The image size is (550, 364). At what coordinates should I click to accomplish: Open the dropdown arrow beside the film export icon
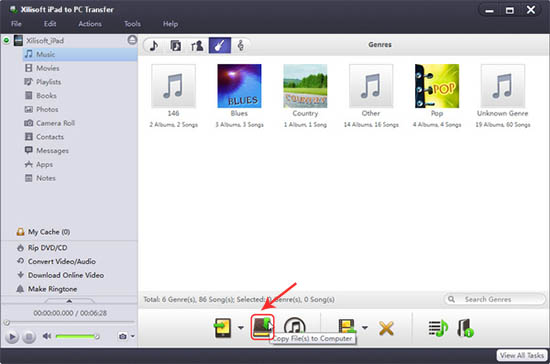pos(365,328)
